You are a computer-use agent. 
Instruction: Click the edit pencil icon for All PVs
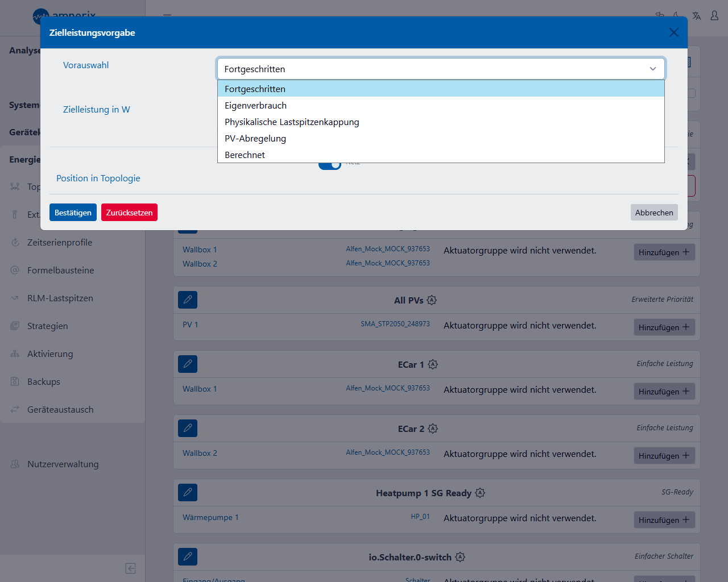tap(188, 300)
